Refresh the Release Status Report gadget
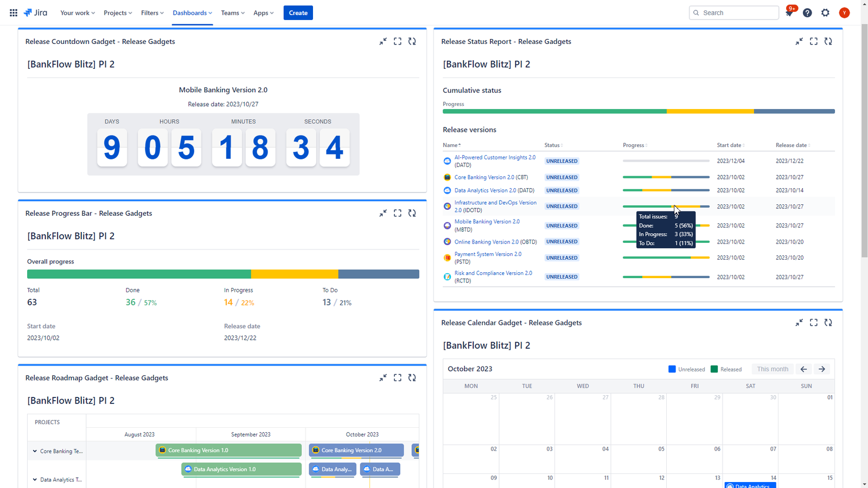Screen dimensions: 868x488 828,41
